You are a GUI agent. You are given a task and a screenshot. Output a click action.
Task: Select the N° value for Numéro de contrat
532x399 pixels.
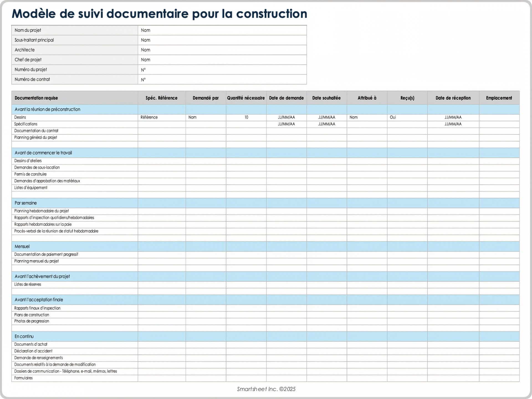click(222, 80)
